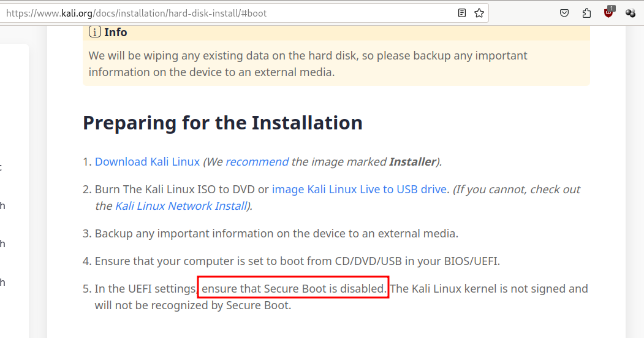Image resolution: width=644 pixels, height=338 pixels.
Task: Open the three-spheres extension icon
Action: (631, 13)
